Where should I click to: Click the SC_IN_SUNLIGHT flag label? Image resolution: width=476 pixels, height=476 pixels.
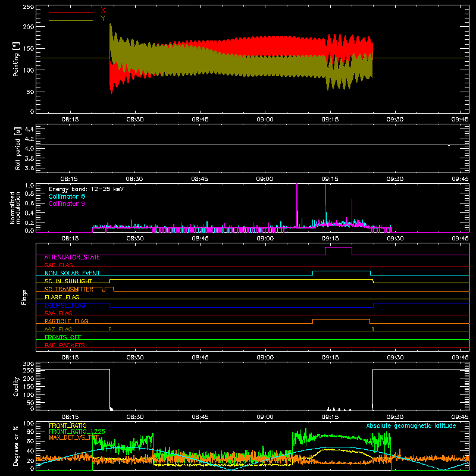coord(68,281)
